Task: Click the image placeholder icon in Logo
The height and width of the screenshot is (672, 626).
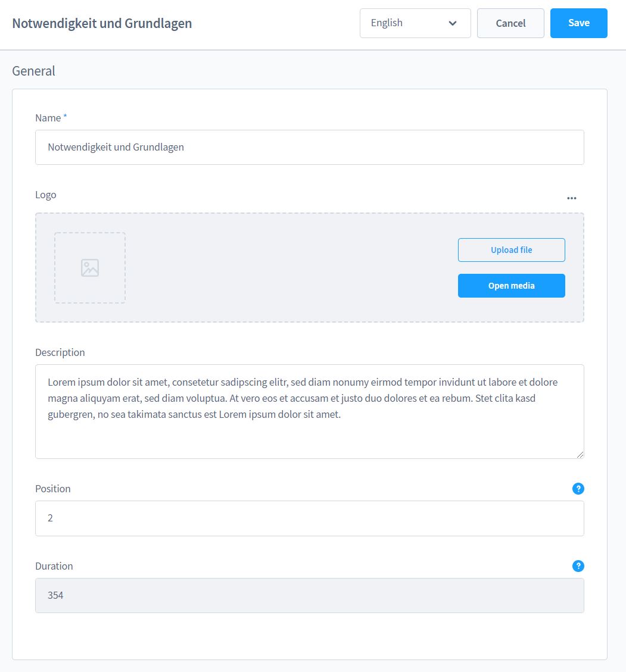Action: click(90, 268)
